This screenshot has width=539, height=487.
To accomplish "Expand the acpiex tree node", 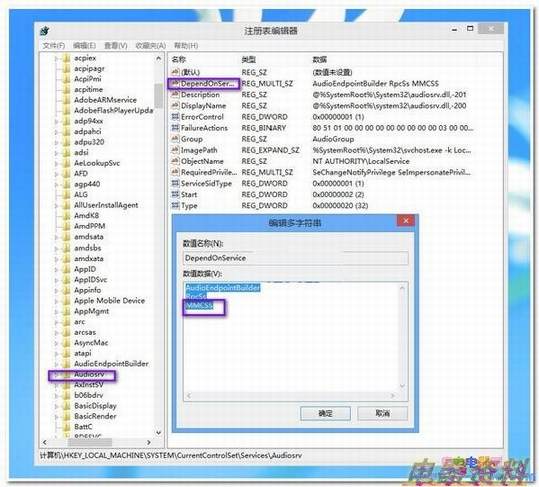I will [57, 58].
